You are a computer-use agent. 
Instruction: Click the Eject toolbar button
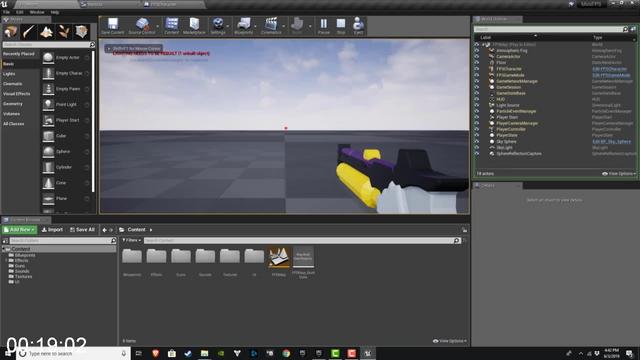[358, 26]
